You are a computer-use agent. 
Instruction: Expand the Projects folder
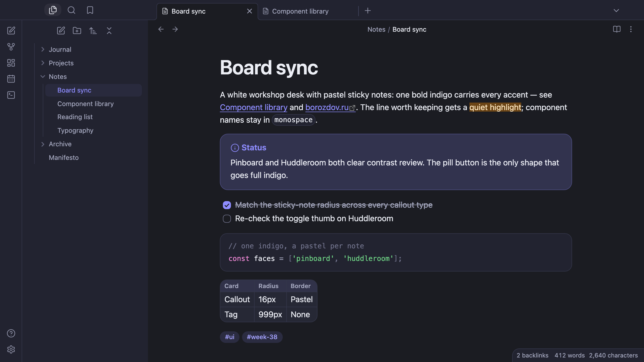[43, 63]
